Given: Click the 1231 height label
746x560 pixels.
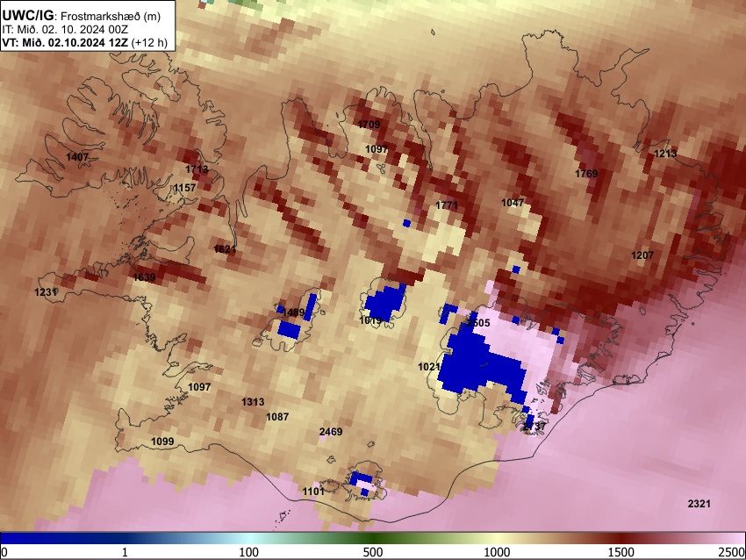Looking at the screenshot, I should click(x=46, y=292).
